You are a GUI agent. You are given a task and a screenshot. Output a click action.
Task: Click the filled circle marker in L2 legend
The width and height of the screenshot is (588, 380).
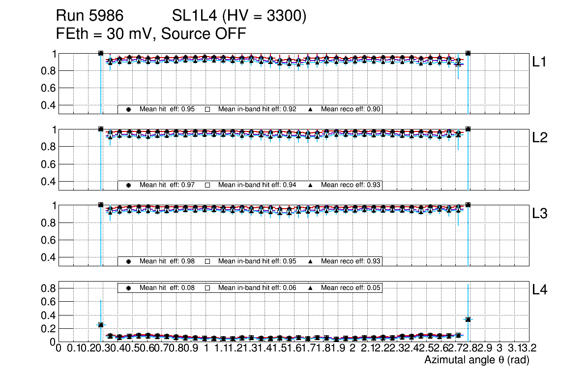(129, 186)
